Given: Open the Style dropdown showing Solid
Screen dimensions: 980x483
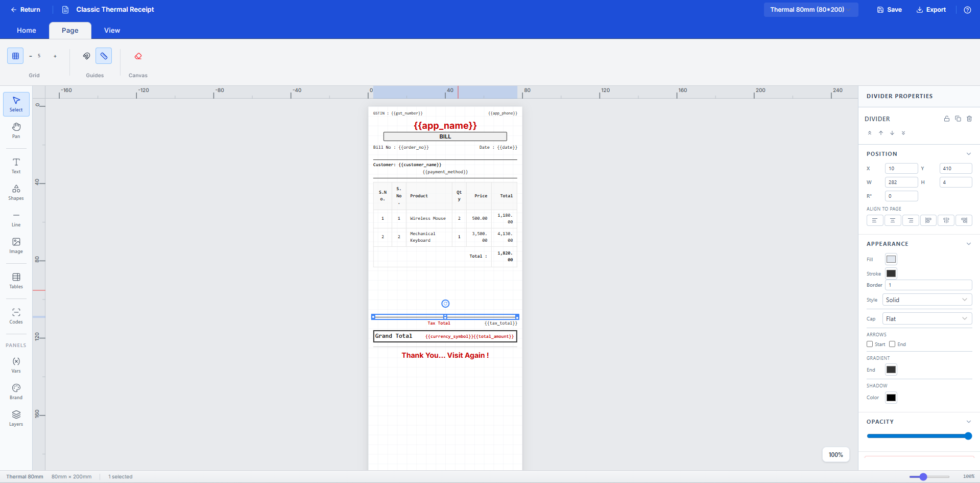Looking at the screenshot, I should click(x=926, y=300).
